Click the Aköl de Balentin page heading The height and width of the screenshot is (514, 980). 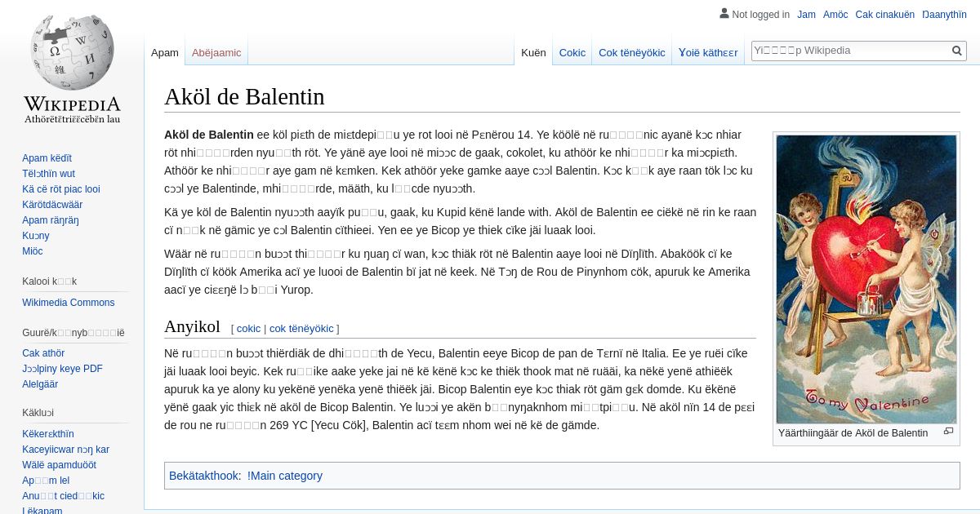pos(244,97)
